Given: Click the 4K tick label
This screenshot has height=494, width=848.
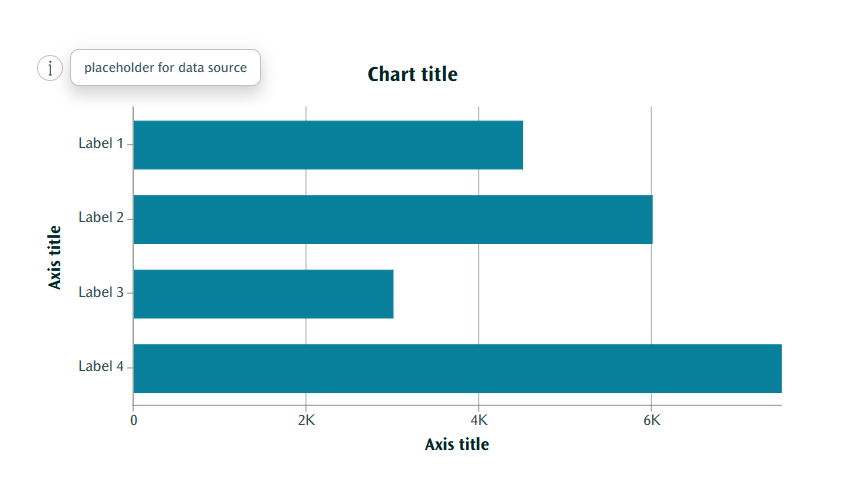Looking at the screenshot, I should point(479,420).
